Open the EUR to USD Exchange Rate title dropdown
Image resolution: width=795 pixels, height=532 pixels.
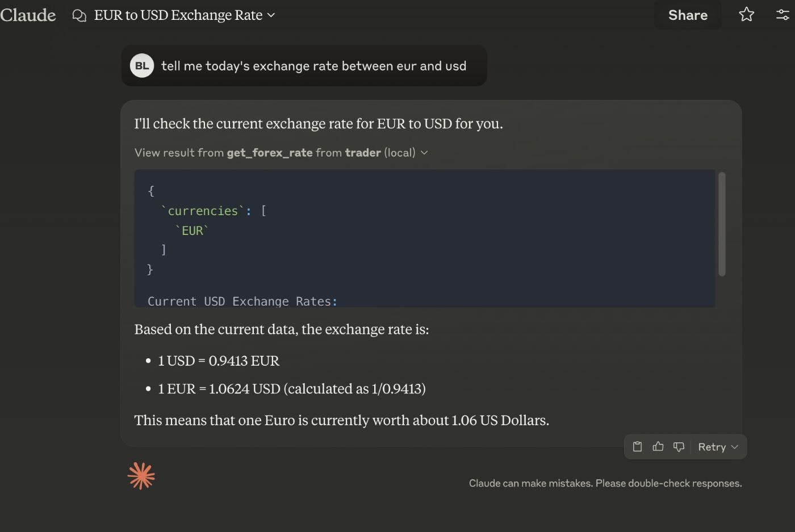point(271,15)
